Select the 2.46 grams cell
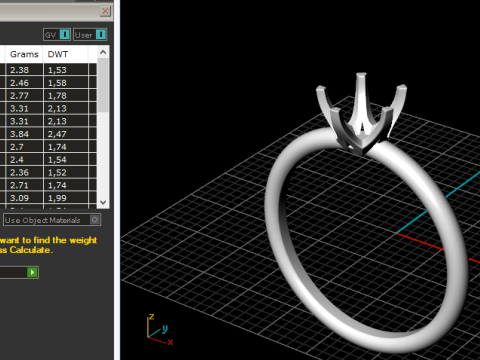The height and width of the screenshot is (360, 480). 24,83
